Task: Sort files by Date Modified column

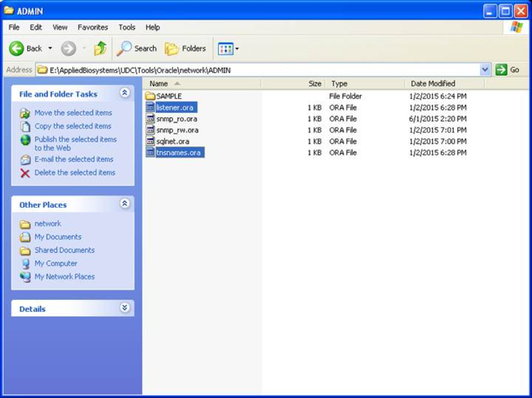Action: pos(433,83)
